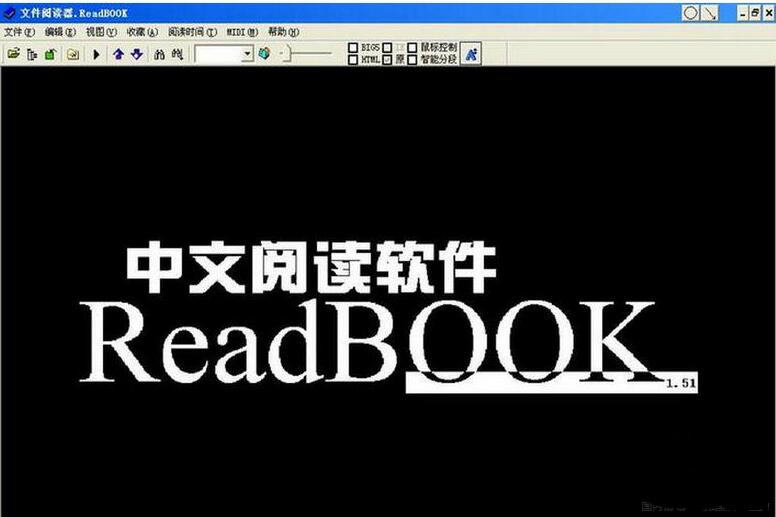Open the 视图(V) menu

click(x=101, y=32)
